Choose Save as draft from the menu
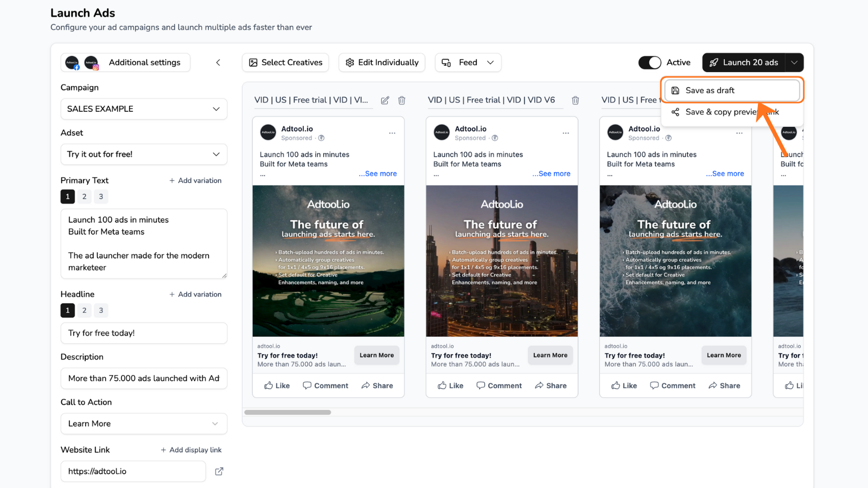 click(x=732, y=91)
